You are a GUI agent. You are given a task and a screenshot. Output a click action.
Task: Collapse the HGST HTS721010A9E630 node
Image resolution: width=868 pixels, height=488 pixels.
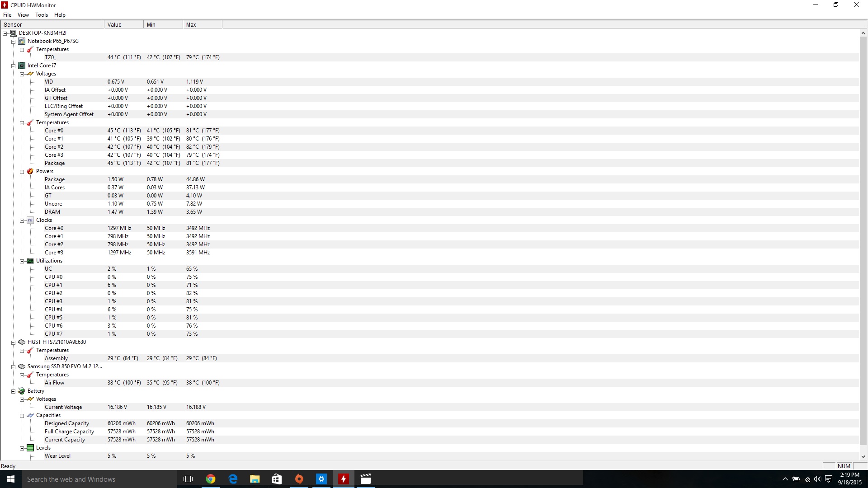[x=14, y=343]
